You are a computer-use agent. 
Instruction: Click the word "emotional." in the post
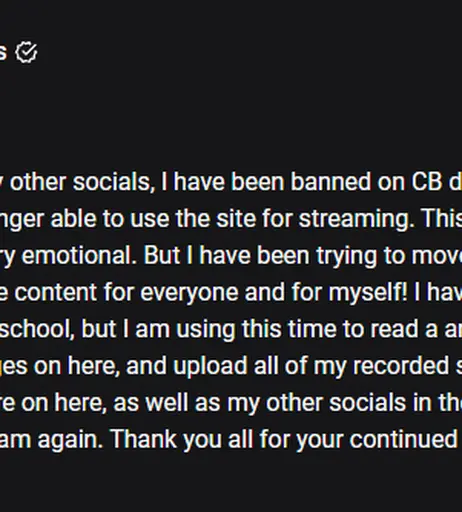point(79,256)
